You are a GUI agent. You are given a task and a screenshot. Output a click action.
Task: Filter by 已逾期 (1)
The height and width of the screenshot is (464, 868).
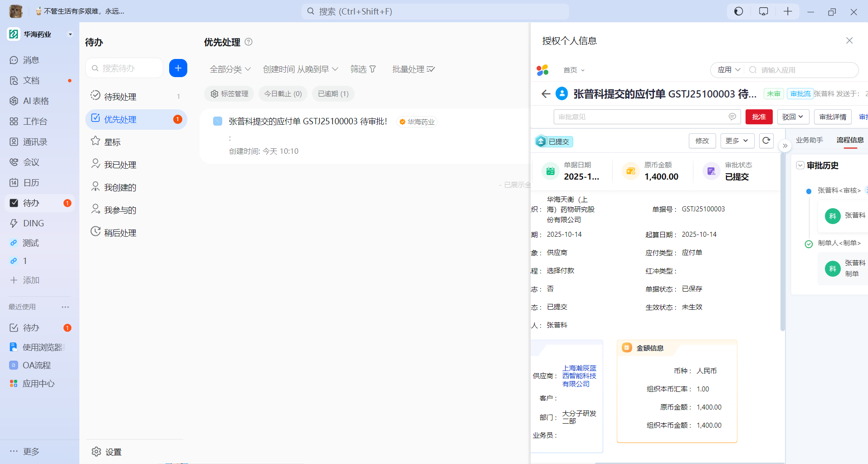click(333, 94)
